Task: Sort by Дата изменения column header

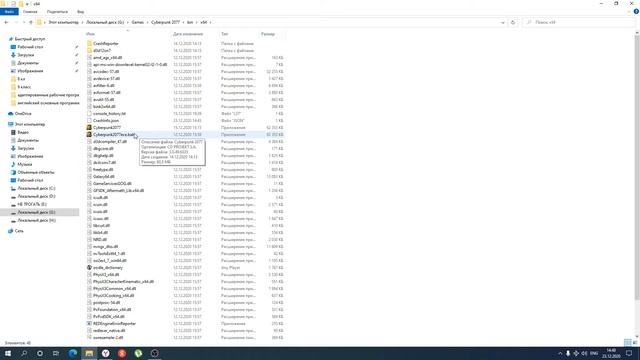Action: point(188,34)
